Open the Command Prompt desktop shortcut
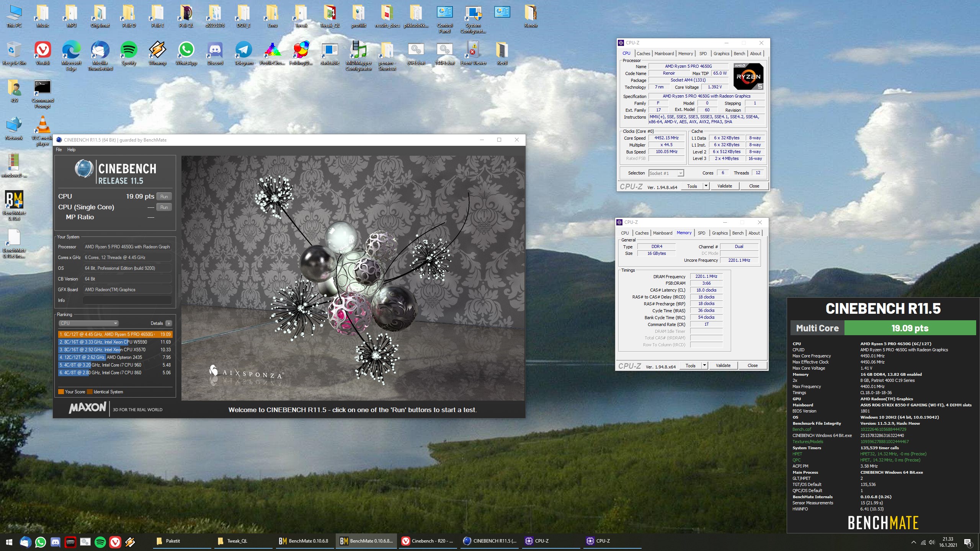This screenshot has width=980, height=551. [x=42, y=94]
